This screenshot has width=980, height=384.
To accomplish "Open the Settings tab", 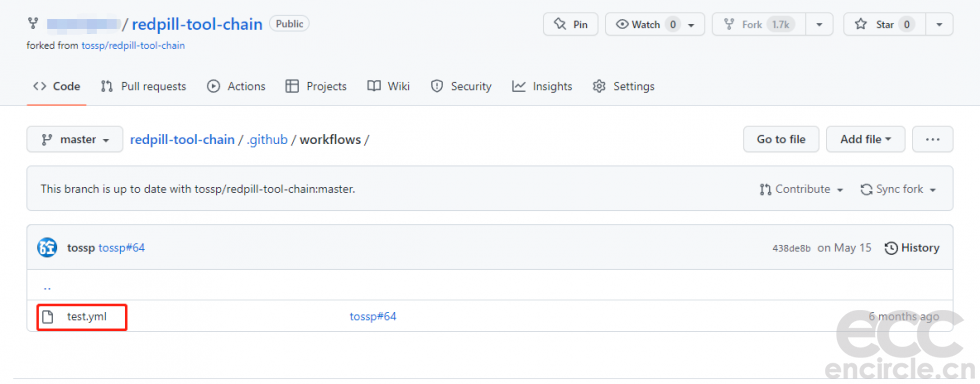I will click(x=624, y=86).
